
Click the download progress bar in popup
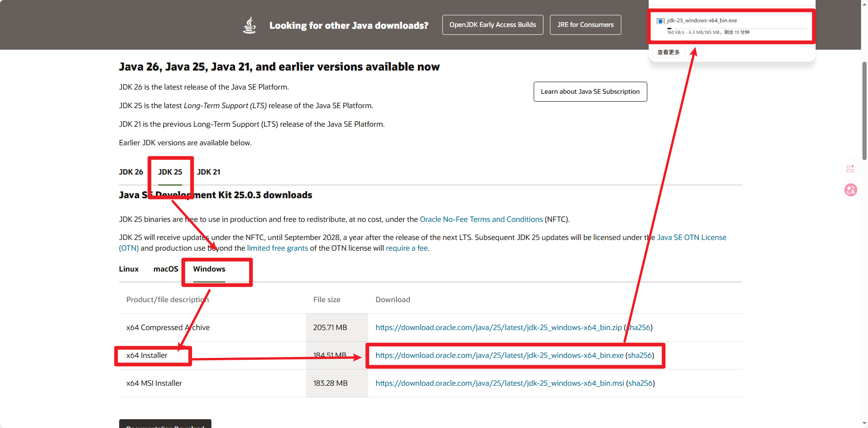tap(737, 28)
